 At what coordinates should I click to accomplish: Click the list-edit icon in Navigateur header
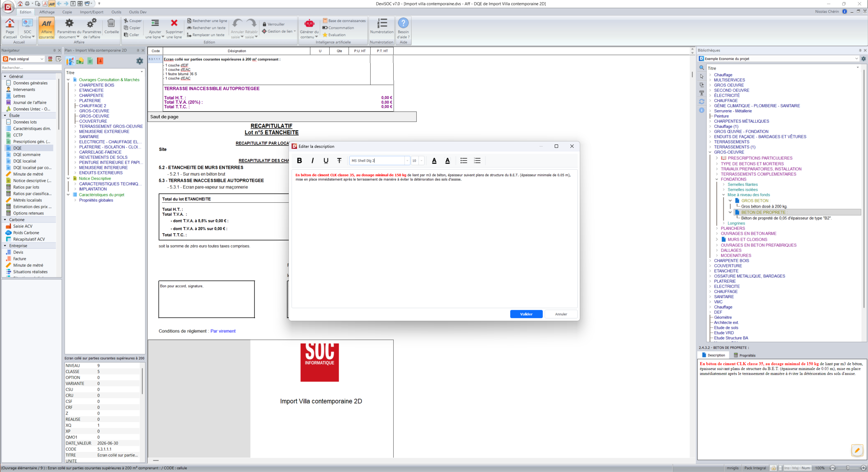click(58, 59)
